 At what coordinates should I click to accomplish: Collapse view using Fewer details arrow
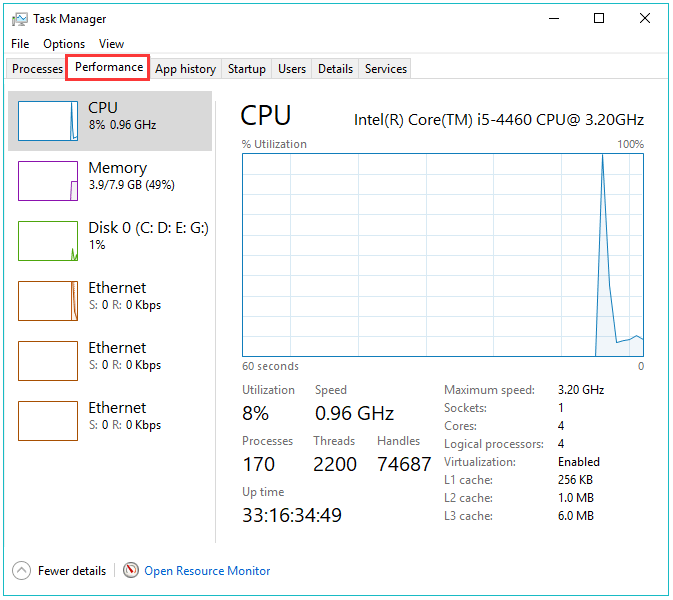[x=21, y=571]
